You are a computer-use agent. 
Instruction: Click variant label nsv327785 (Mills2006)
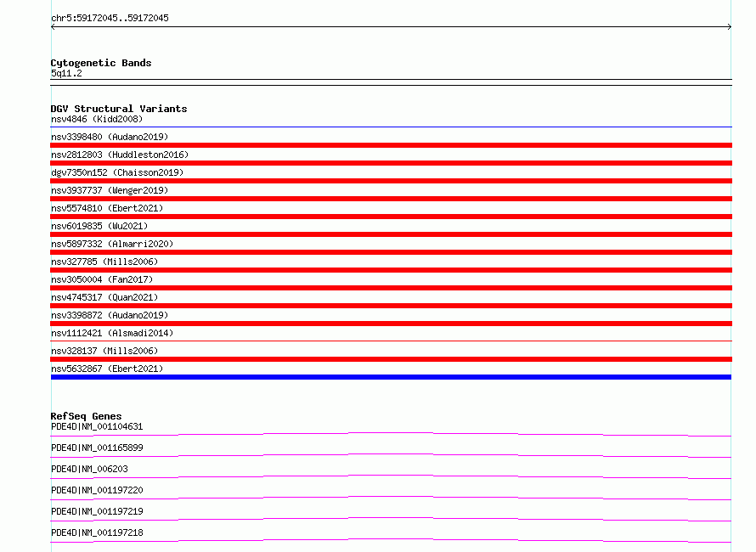click(104, 262)
